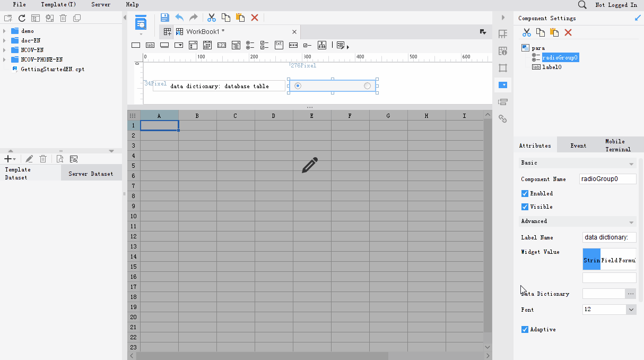
Task: Expand the NCOV-PHONE-EN folder
Action: (x=4, y=59)
